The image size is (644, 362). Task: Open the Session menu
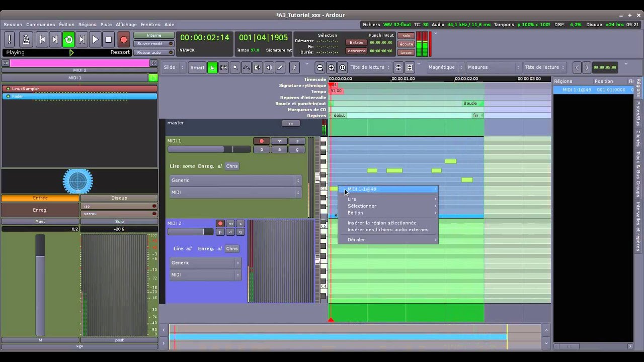tap(13, 24)
